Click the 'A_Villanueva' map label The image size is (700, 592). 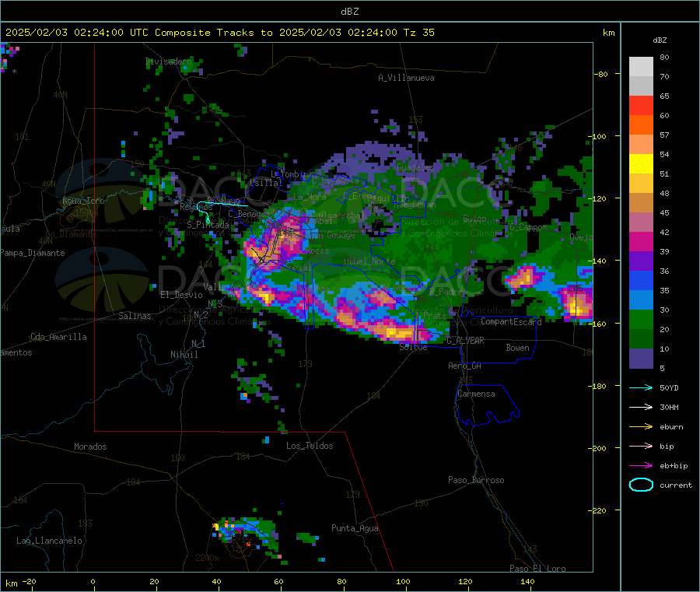pyautogui.click(x=406, y=78)
